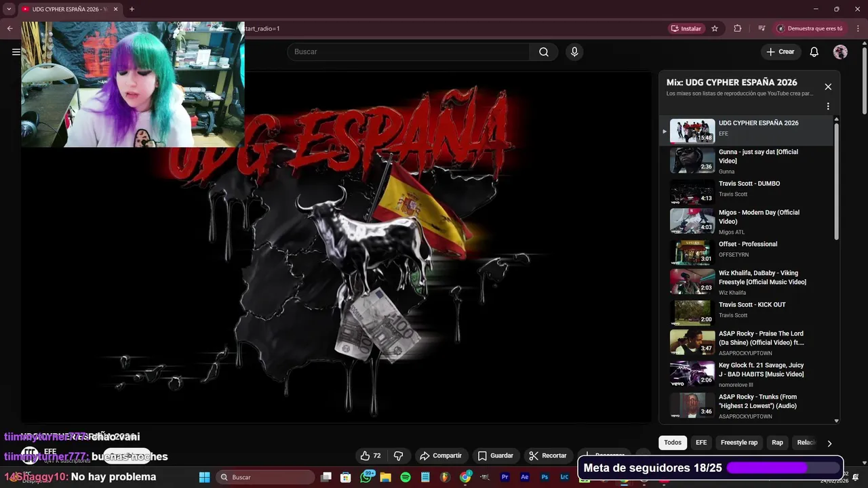
Task: Open FL Studio from the taskbar
Action: pos(445,477)
